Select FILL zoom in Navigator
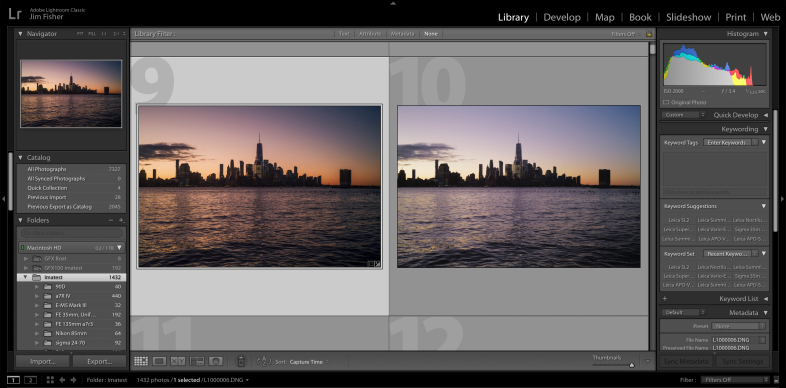Screen dimensions: 786x388 pyautogui.click(x=92, y=34)
